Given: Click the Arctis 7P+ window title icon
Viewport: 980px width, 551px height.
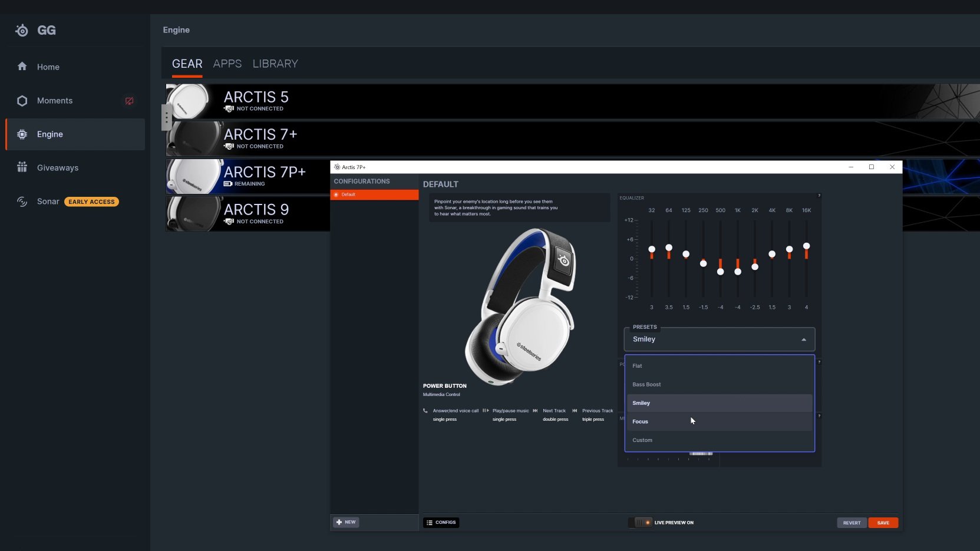Looking at the screenshot, I should point(337,167).
